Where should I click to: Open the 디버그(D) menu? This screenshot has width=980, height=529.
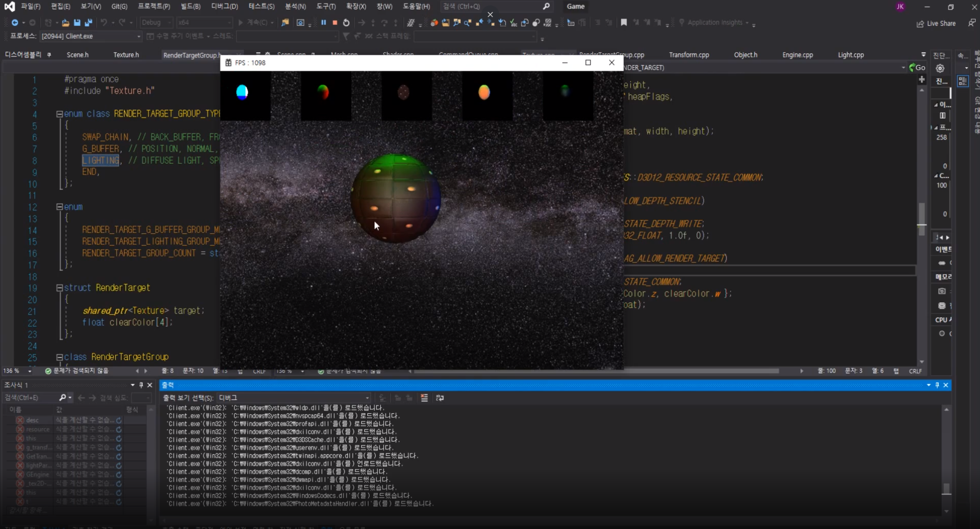point(224,6)
